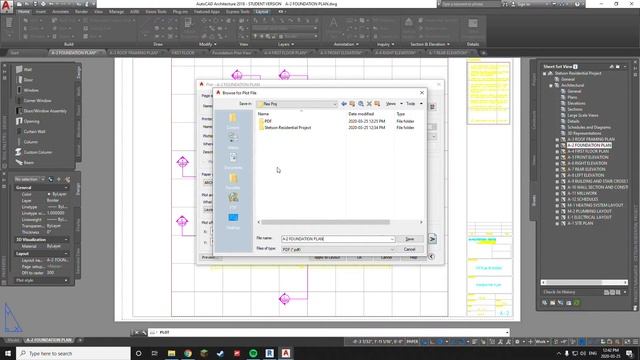Click the Delete X icon in Browse dialog
This screenshot has width=640, height=360.
tap(369, 104)
